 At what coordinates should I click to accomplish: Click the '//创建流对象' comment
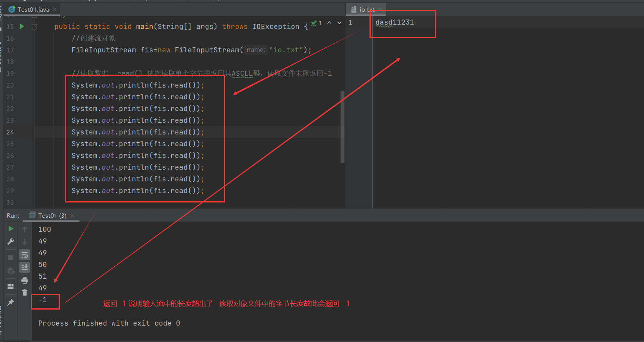point(93,38)
